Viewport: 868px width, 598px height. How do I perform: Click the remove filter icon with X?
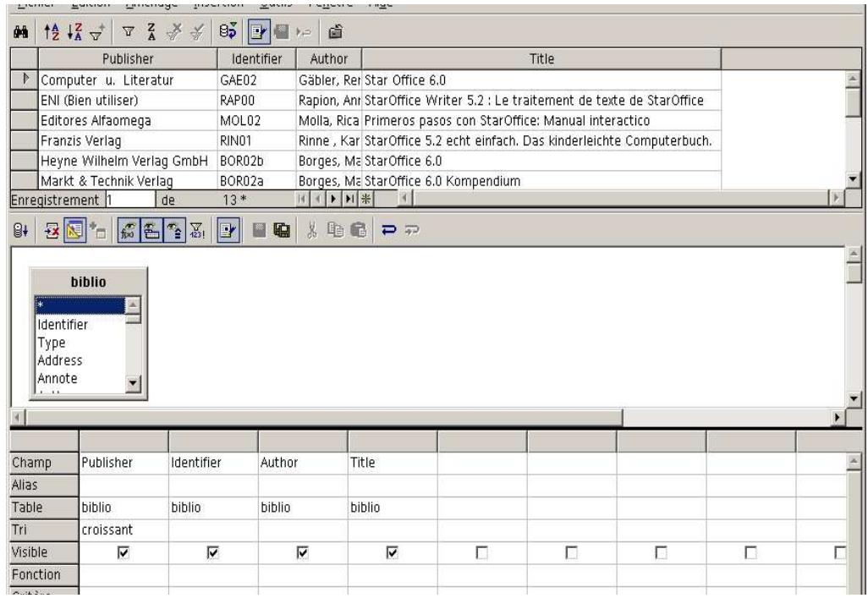coord(173,32)
